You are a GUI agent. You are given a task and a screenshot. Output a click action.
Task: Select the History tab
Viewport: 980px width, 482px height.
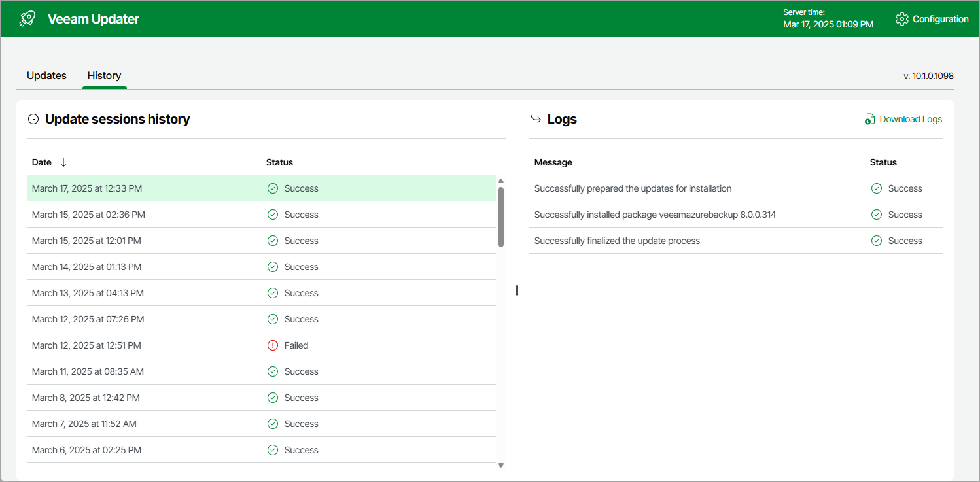point(104,76)
